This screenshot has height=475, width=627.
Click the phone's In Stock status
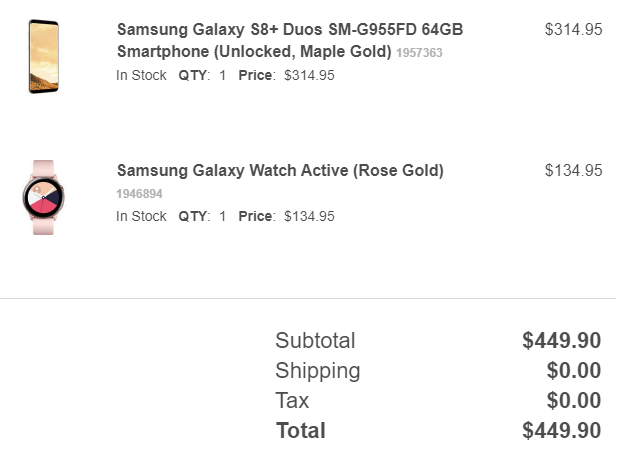pos(141,75)
